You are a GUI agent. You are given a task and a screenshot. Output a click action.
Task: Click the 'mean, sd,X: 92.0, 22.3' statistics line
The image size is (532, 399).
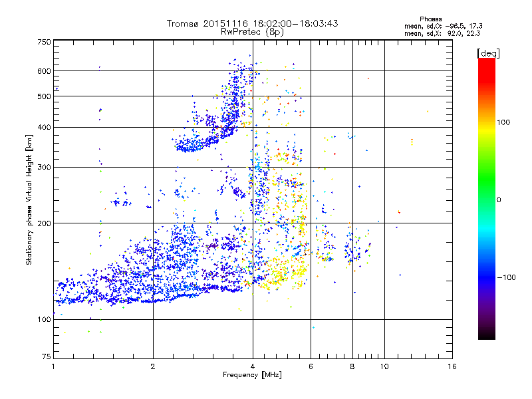pyautogui.click(x=442, y=33)
